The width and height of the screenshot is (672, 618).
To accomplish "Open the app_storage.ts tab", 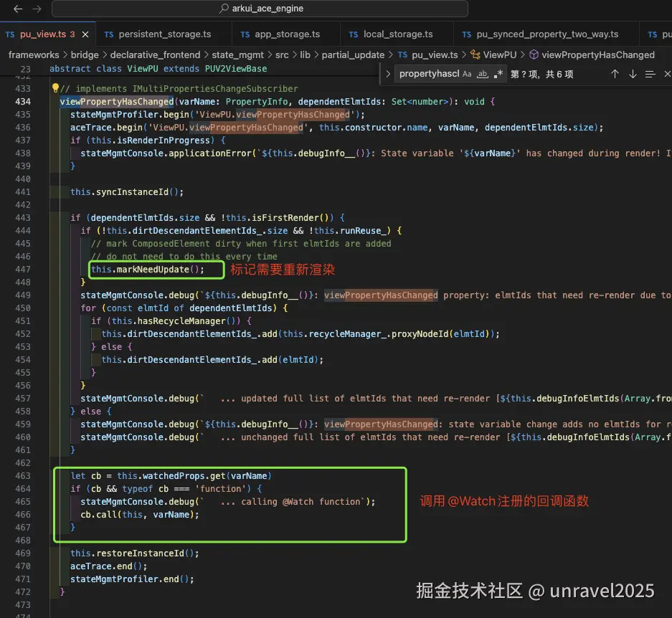I will coord(287,34).
